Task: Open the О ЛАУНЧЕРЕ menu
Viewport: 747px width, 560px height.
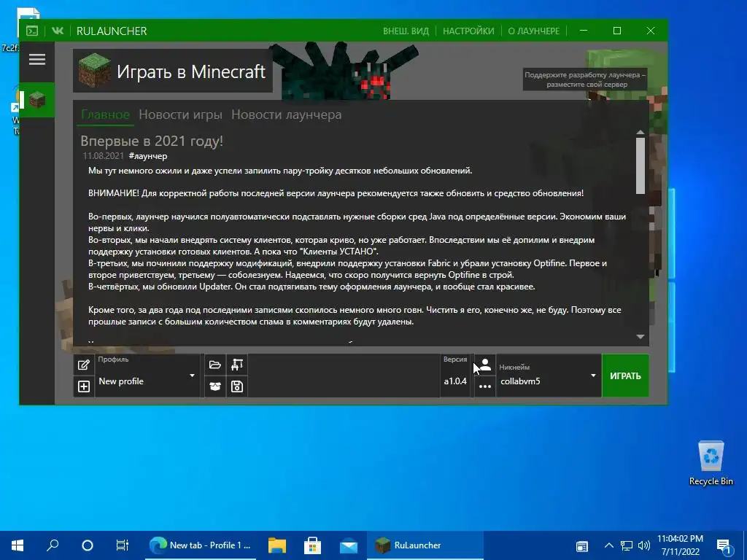Action: click(x=533, y=31)
